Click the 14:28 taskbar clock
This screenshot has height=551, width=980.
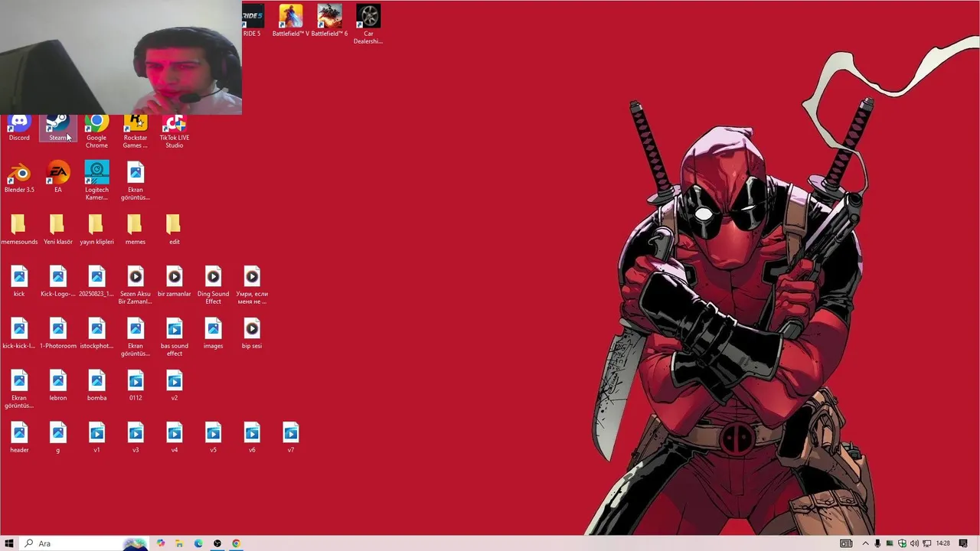pyautogui.click(x=943, y=543)
